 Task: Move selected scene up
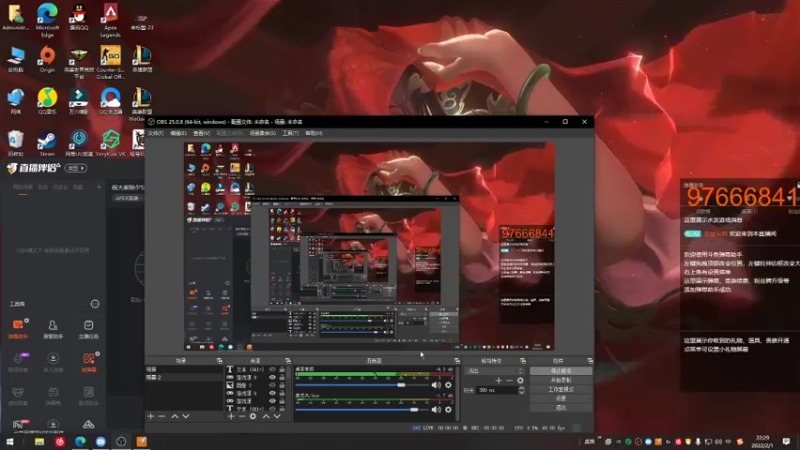[175, 416]
